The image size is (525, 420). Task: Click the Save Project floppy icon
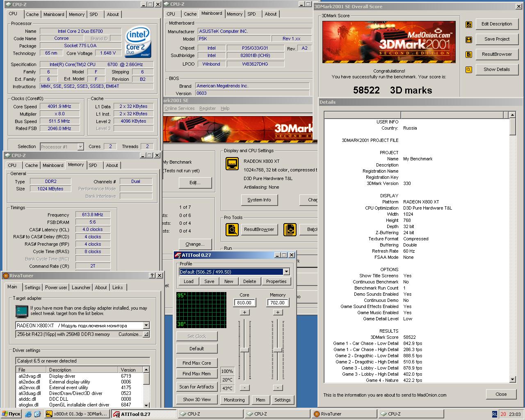tap(469, 39)
